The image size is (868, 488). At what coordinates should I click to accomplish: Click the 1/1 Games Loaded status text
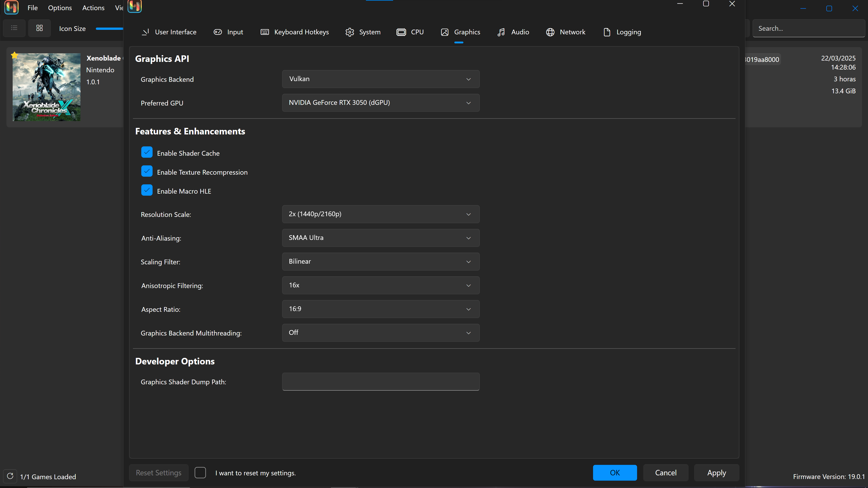[48, 476]
